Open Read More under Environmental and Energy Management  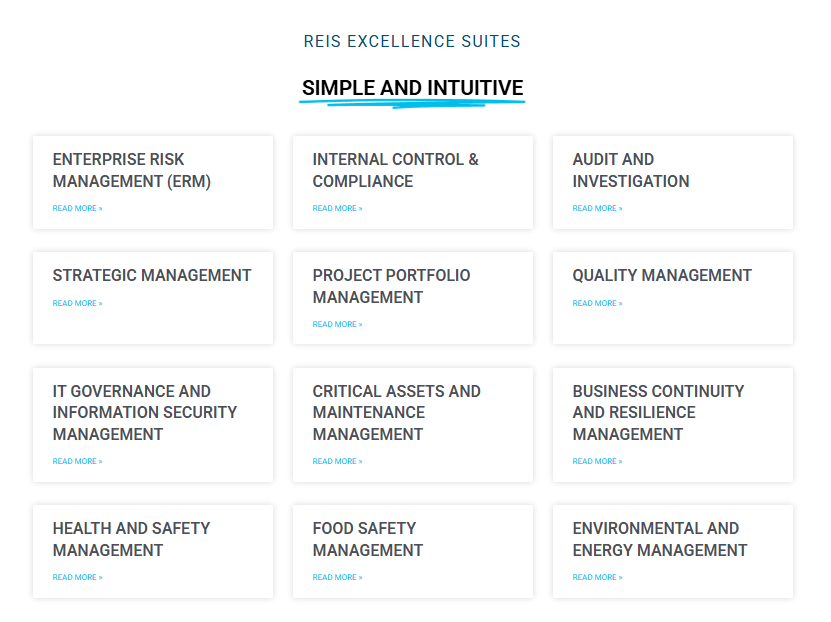[x=597, y=577]
